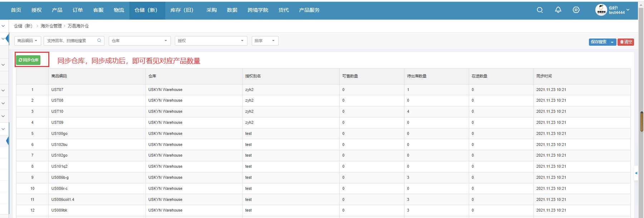
Task: Open the 产品 top menu
Action: point(57,10)
